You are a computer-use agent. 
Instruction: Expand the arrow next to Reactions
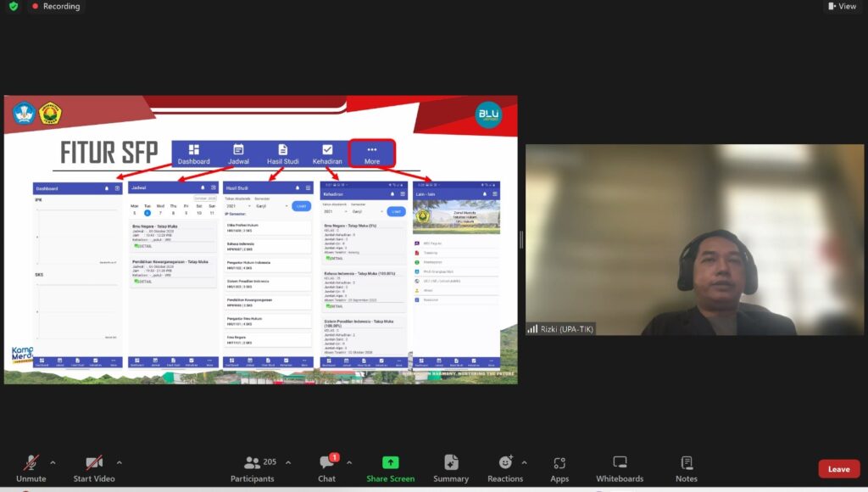click(524, 462)
